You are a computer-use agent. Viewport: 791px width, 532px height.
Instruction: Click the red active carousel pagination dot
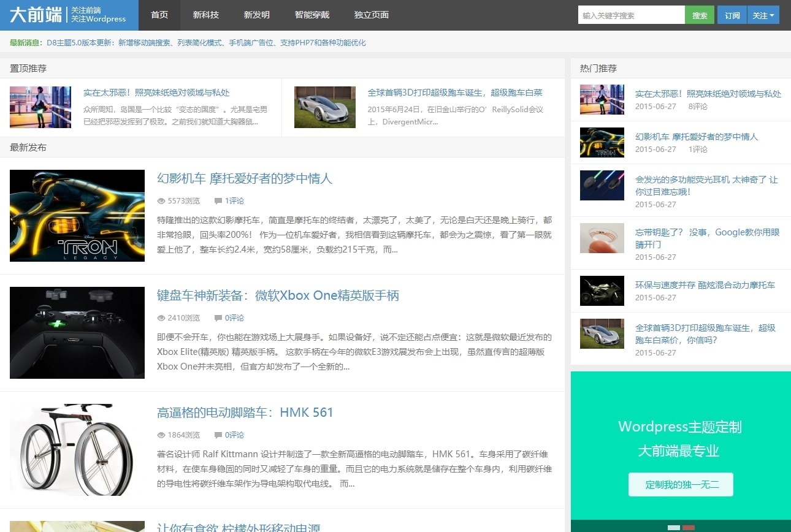point(689,527)
